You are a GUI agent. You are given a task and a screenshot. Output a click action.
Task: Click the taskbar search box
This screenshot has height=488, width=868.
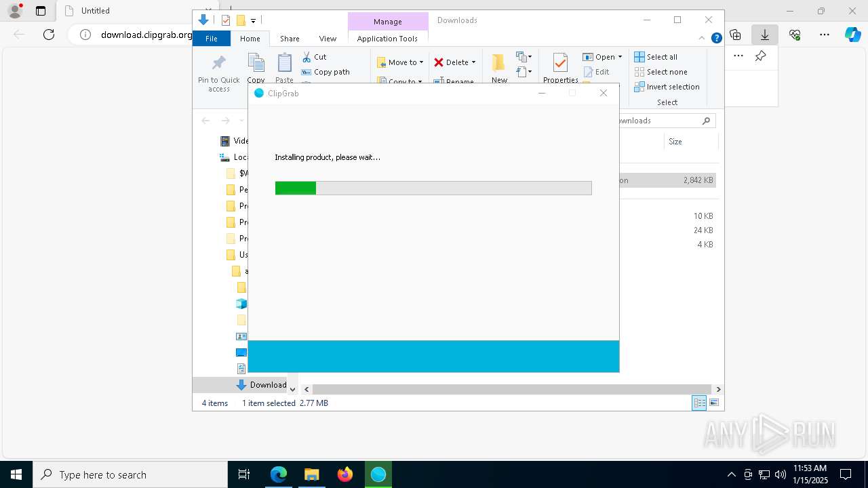coord(130,474)
